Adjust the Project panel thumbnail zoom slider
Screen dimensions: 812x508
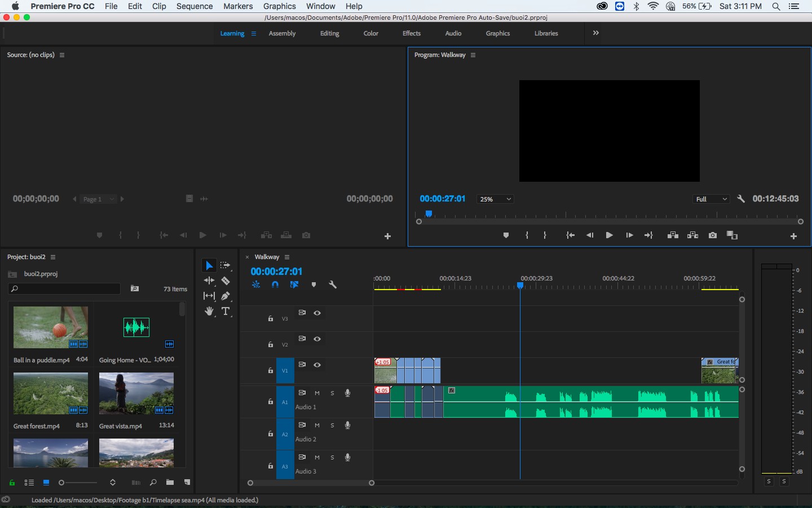click(x=78, y=483)
